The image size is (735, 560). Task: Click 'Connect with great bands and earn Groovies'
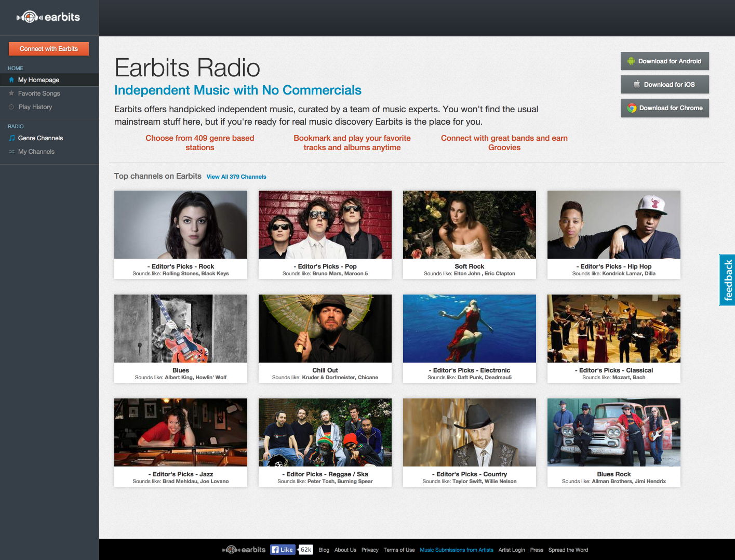pyautogui.click(x=504, y=143)
